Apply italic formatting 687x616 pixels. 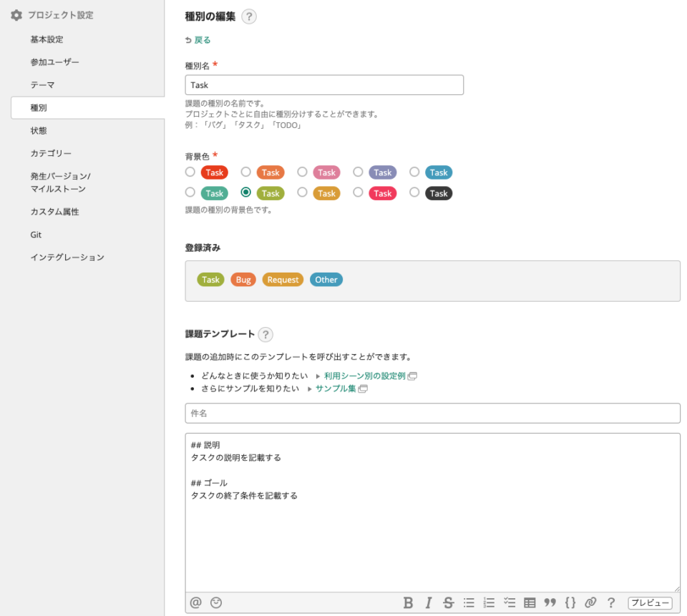427,602
